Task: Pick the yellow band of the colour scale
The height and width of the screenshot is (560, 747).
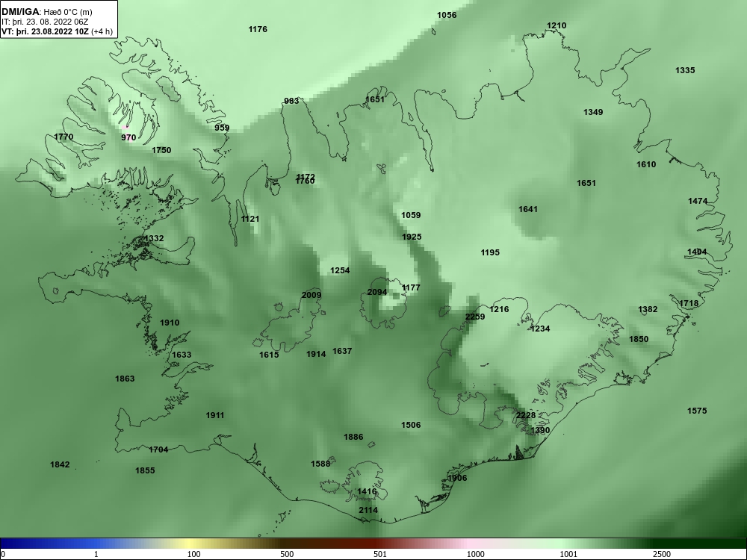Action: click(190, 544)
